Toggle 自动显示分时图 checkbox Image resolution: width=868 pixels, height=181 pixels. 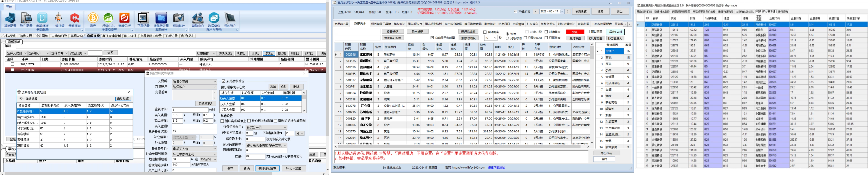pyautogui.click(x=432, y=38)
